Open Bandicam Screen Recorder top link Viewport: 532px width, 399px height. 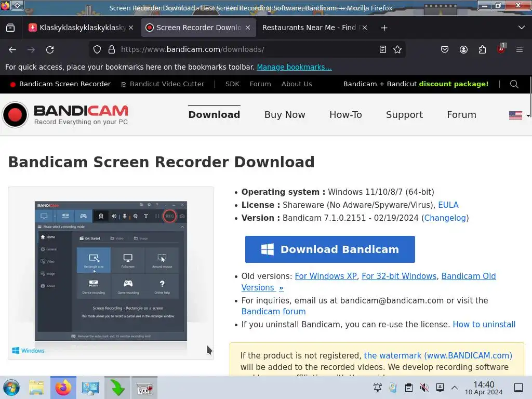pos(60,84)
